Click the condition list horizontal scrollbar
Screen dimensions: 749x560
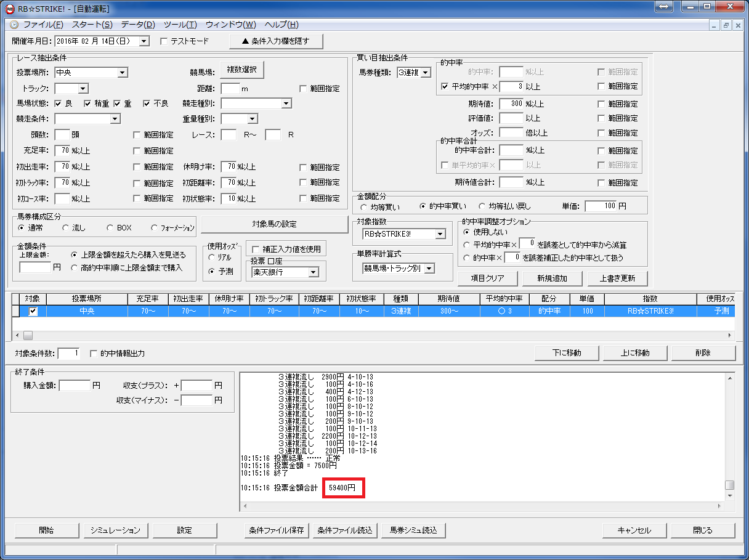click(x=373, y=336)
